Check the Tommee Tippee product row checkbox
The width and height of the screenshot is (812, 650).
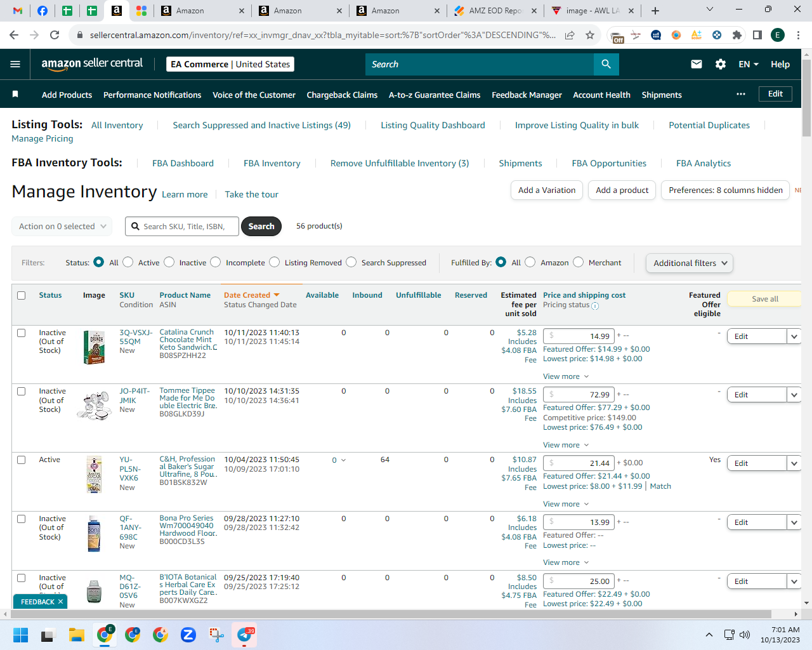coord(22,391)
